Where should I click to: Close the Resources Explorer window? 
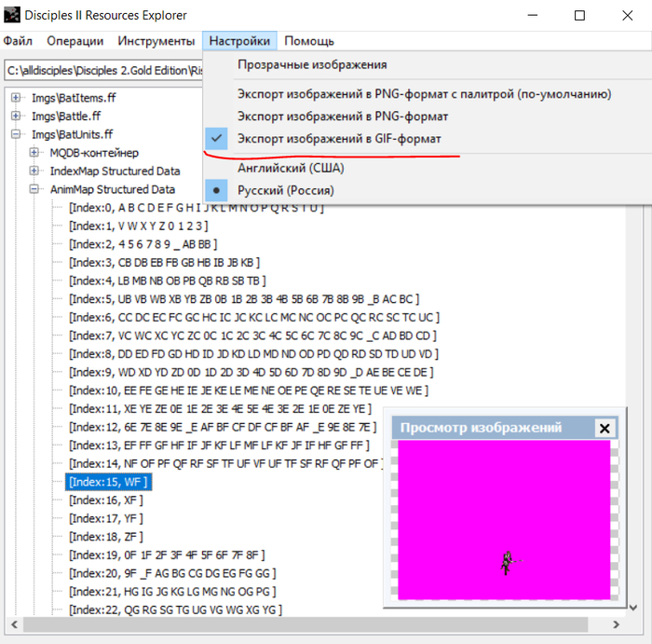click(x=622, y=16)
